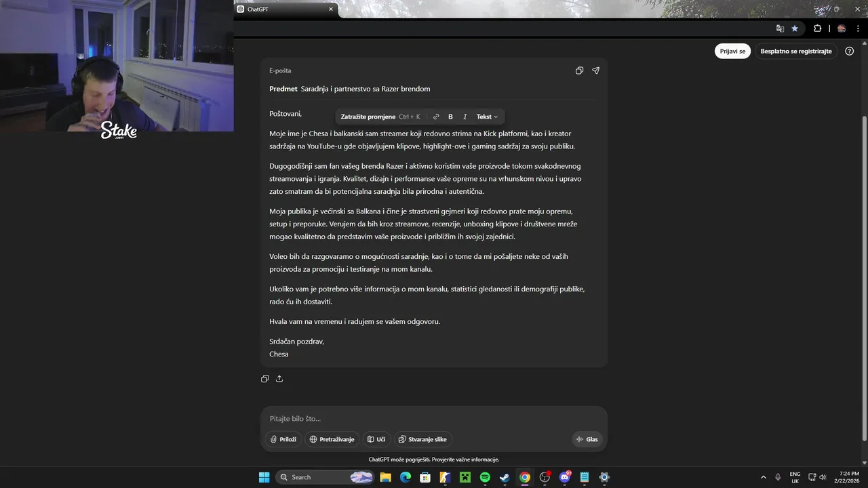The width and height of the screenshot is (868, 488).
Task: Click the greeting text Poštovani,
Action: tap(285, 114)
